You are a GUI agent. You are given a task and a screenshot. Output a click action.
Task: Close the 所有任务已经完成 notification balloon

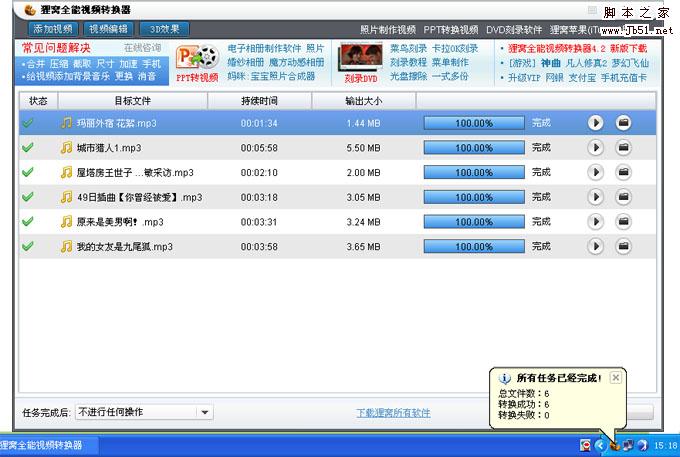tap(615, 378)
